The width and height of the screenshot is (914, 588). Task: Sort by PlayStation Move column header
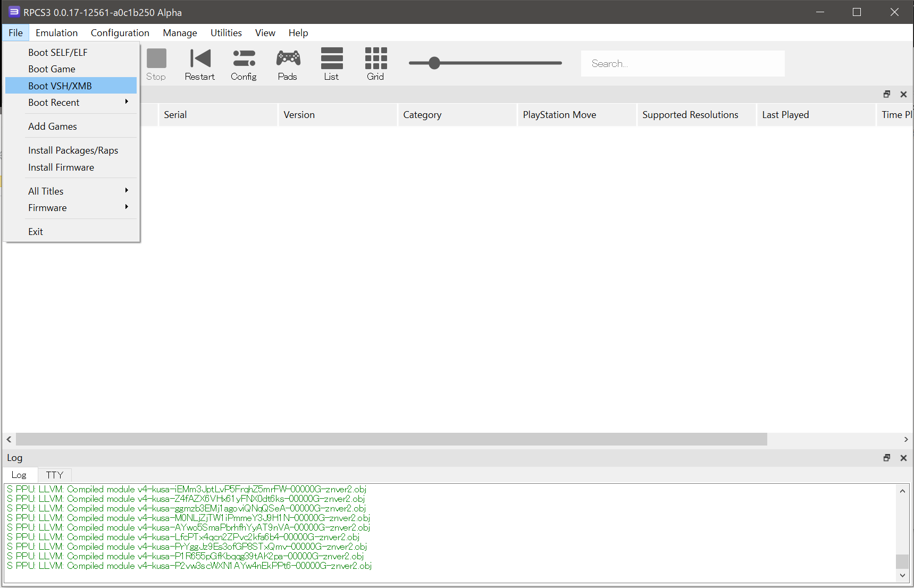tap(577, 115)
